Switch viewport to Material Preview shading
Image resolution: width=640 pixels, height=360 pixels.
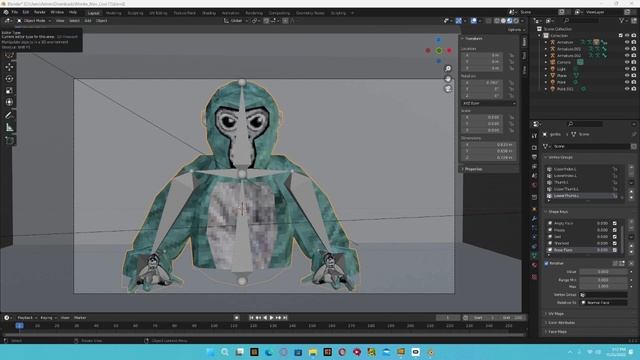(510, 20)
